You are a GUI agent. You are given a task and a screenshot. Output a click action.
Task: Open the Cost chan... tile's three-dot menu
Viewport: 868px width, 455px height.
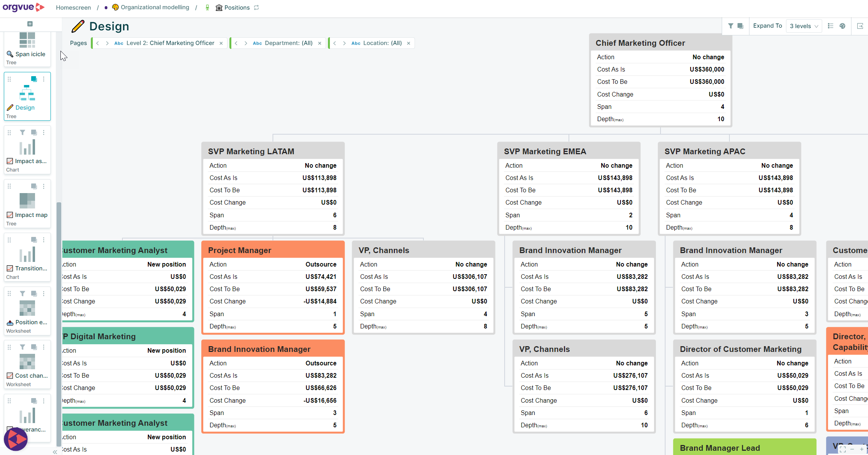[43, 347]
